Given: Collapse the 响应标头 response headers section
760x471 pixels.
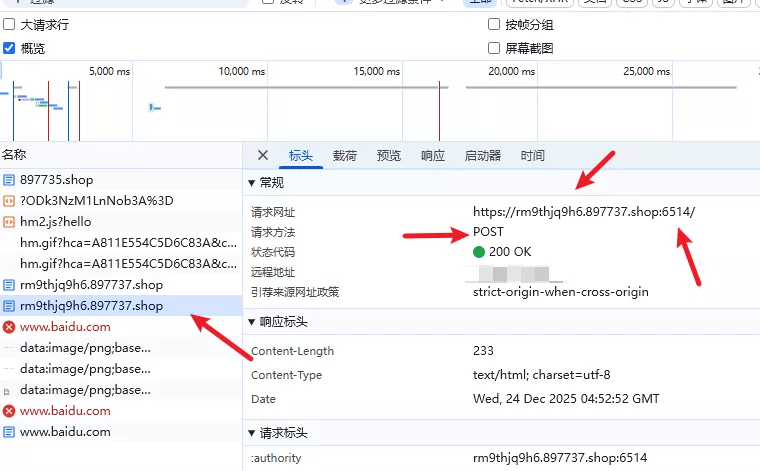Looking at the screenshot, I should 252,322.
